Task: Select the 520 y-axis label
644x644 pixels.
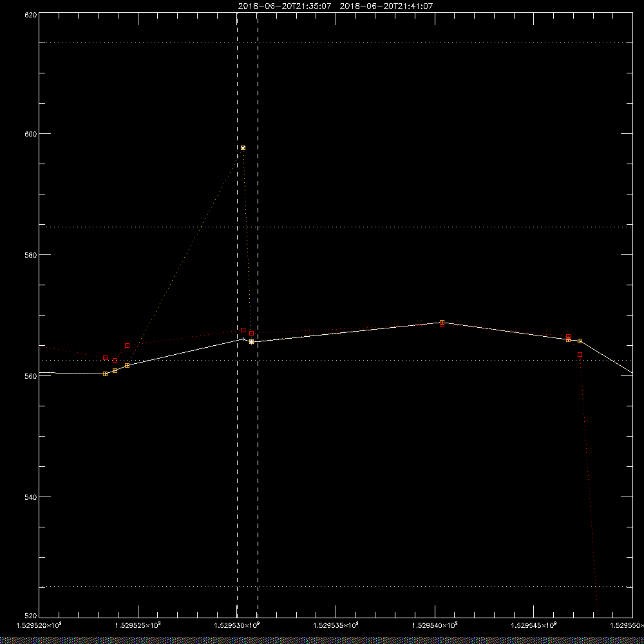Action: 32,616
